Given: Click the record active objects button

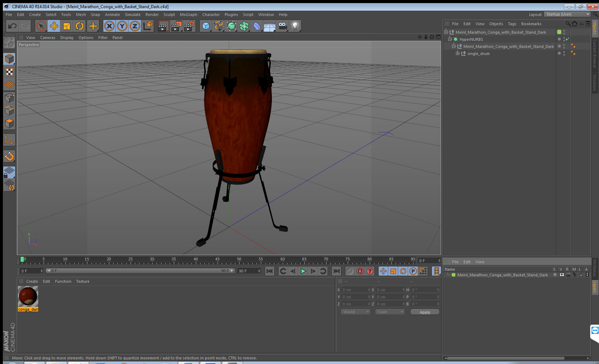Looking at the screenshot, I should click(x=350, y=271).
